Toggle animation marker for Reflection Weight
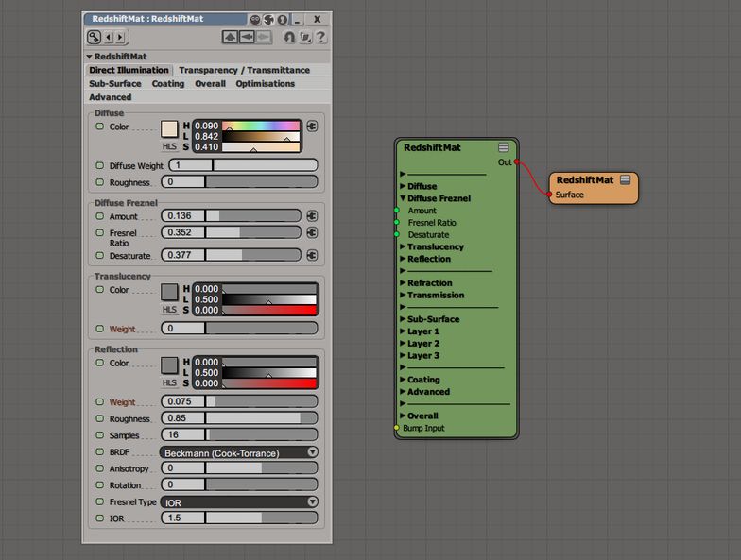 coord(100,402)
